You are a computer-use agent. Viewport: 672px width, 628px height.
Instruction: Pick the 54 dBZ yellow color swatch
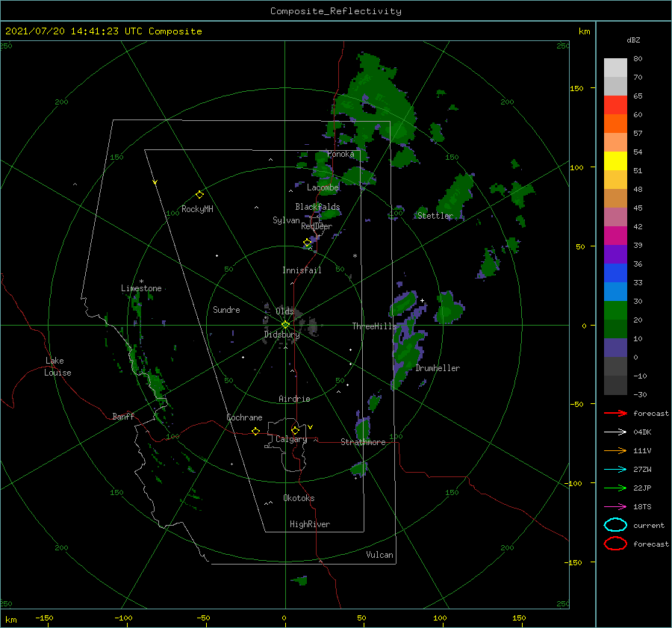[x=615, y=161]
